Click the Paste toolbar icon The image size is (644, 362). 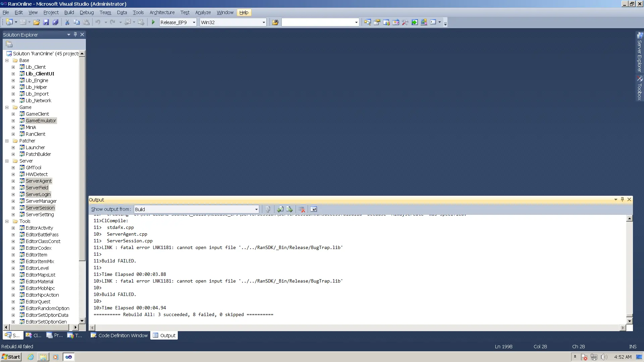click(x=86, y=22)
